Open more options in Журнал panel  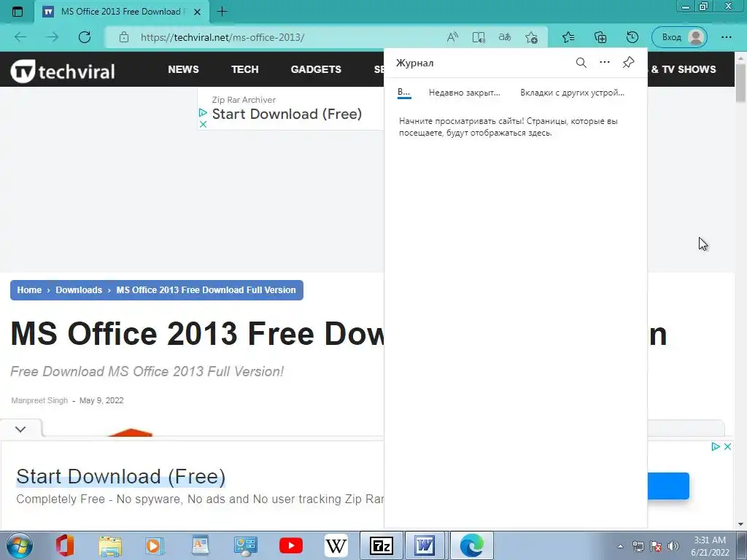pyautogui.click(x=605, y=63)
